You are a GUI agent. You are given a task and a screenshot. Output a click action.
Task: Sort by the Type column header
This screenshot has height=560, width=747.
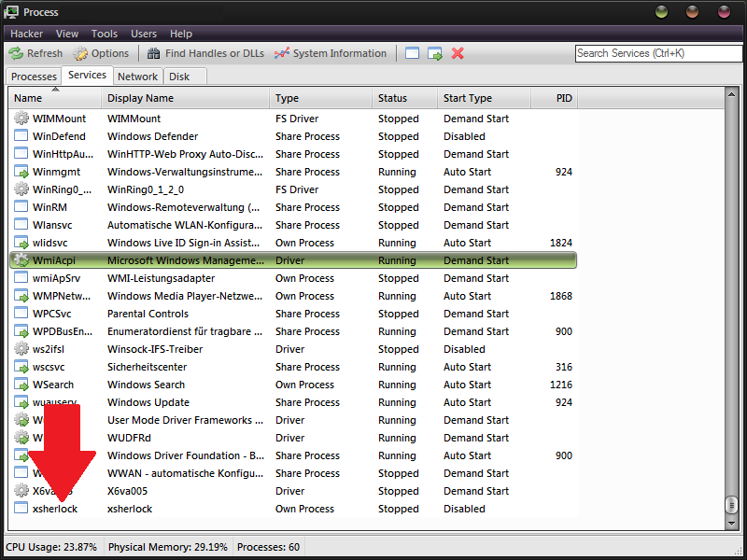(x=320, y=98)
